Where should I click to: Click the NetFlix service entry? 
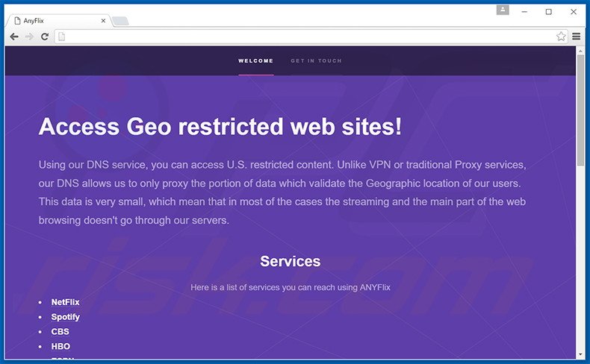coord(65,302)
